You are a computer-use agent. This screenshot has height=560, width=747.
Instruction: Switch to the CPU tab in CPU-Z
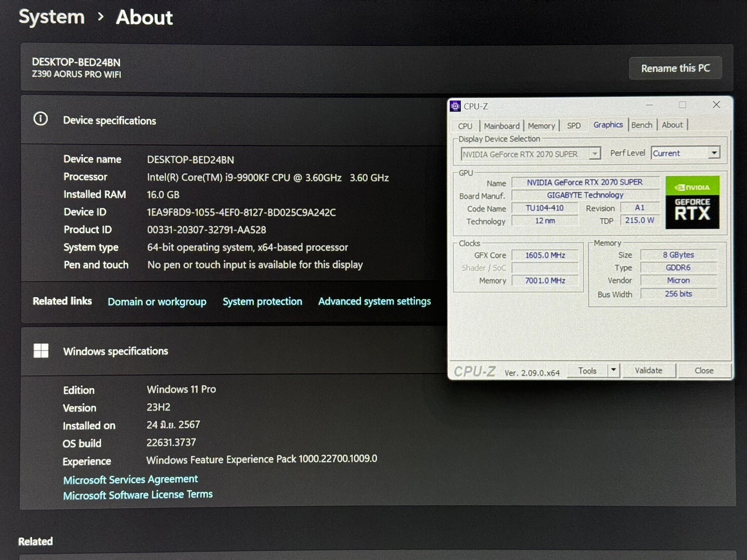tap(465, 126)
